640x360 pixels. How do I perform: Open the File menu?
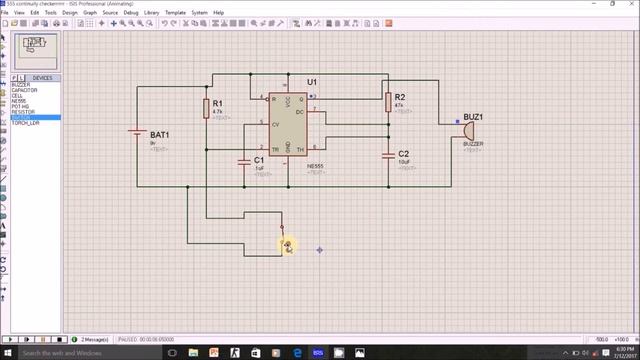coord(4,13)
